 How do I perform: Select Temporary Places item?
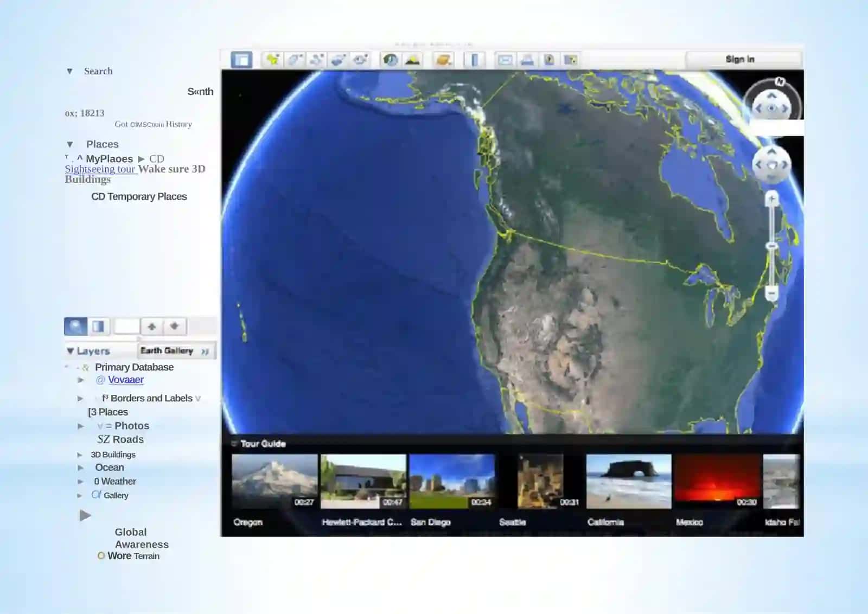139,196
